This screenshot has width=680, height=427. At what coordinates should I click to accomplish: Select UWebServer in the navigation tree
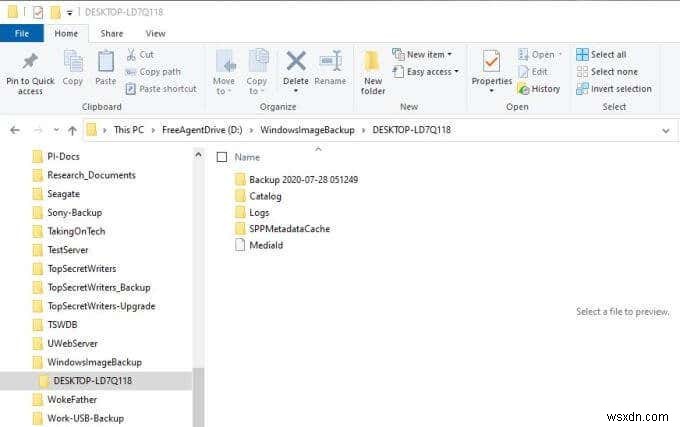[65, 343]
